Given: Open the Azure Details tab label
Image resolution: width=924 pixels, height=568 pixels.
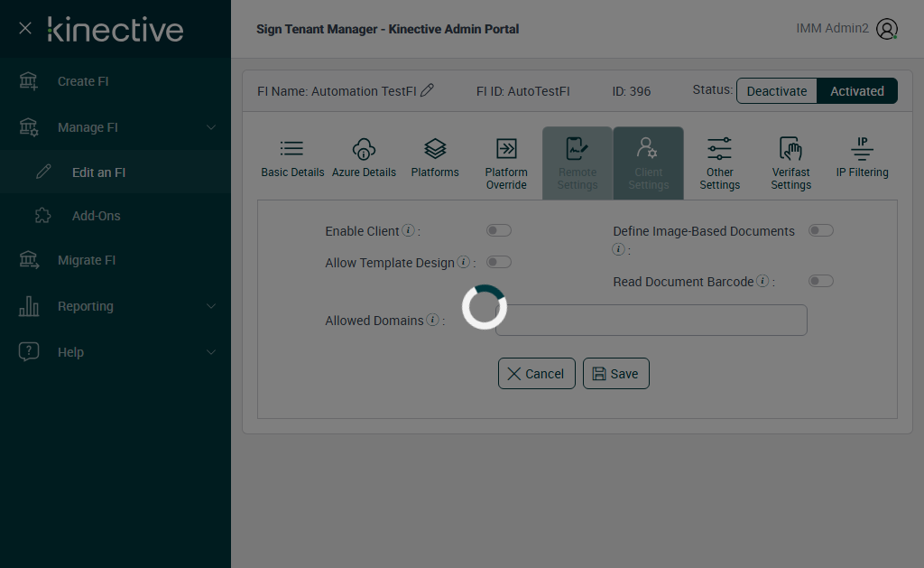Looking at the screenshot, I should (x=364, y=172).
